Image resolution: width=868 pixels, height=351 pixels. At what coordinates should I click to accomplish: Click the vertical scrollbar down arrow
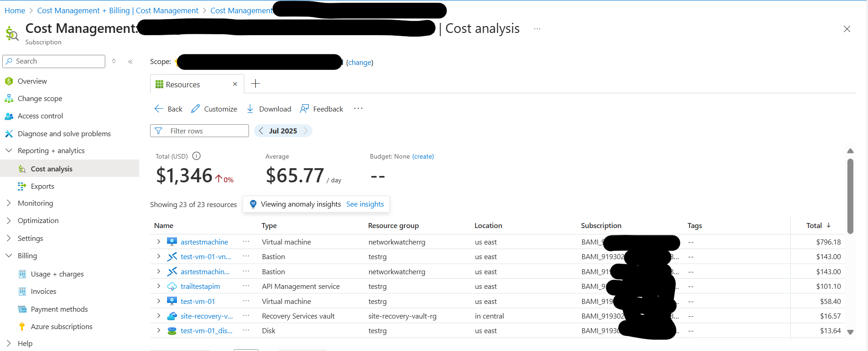click(850, 332)
